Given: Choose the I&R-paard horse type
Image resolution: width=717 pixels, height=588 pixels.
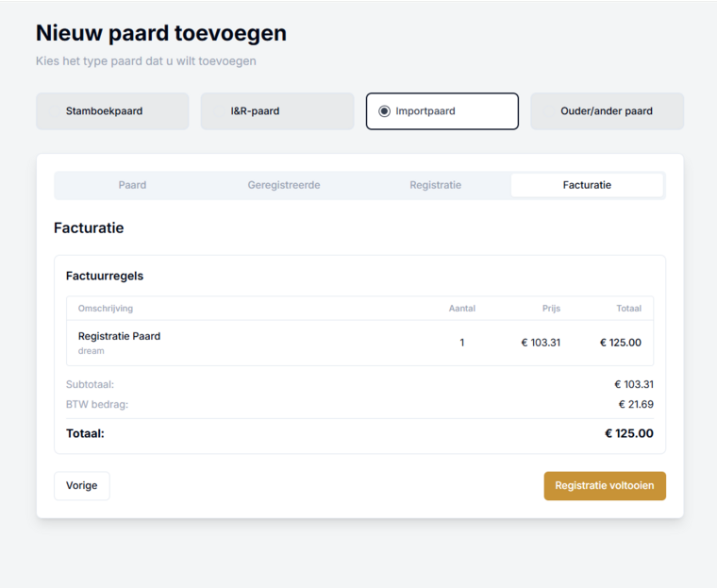Looking at the screenshot, I should pos(277,111).
